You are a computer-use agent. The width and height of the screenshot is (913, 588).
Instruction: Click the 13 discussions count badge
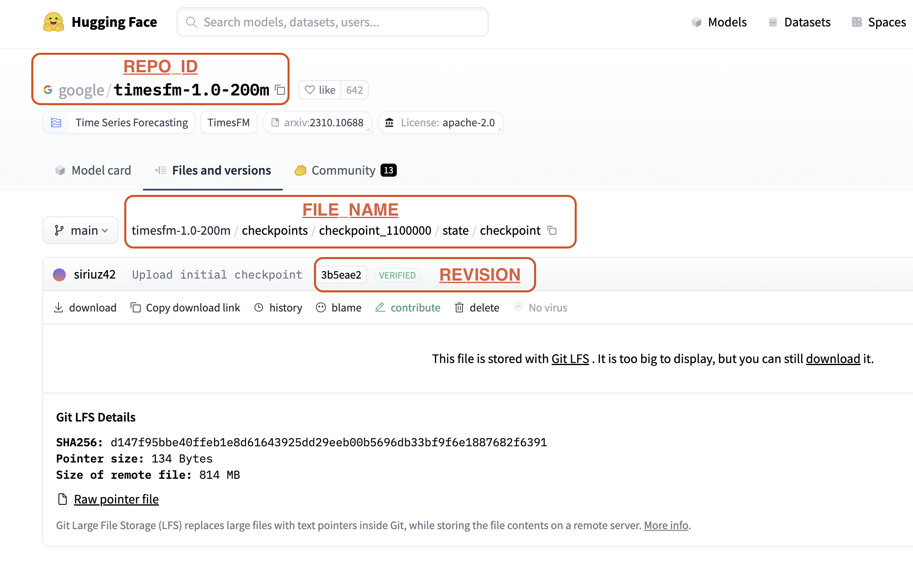(389, 170)
